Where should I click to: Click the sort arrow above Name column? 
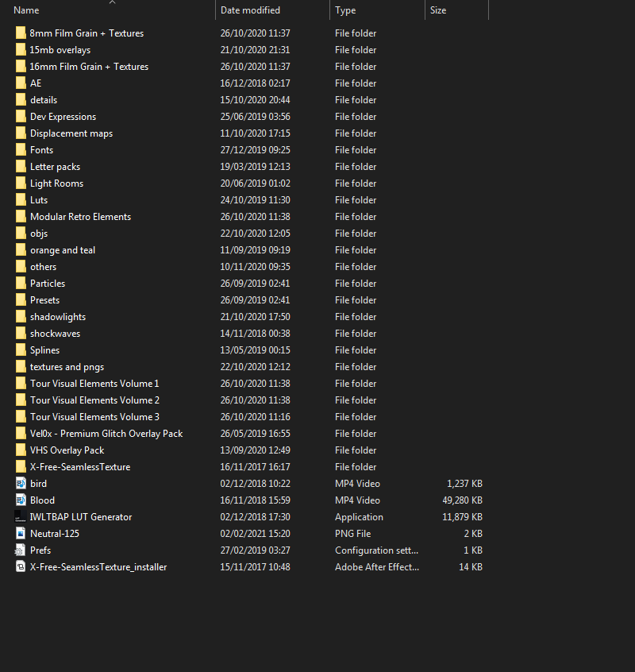(x=112, y=2)
